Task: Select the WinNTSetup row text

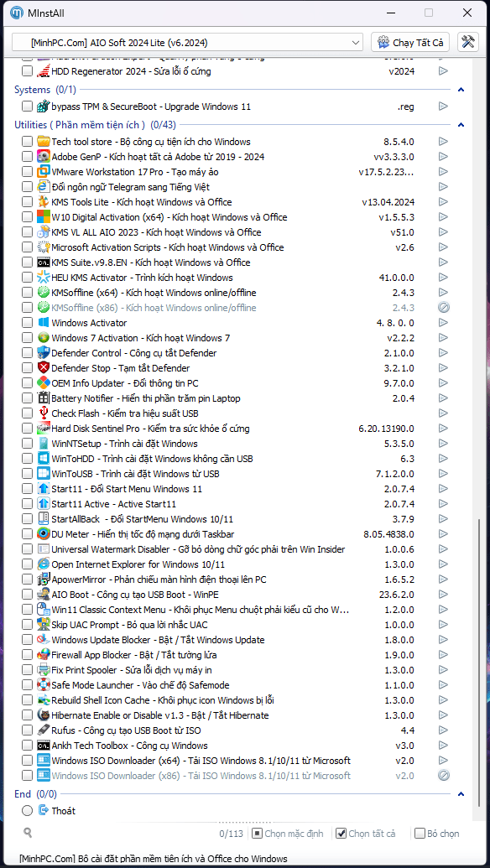Action: pos(124,444)
